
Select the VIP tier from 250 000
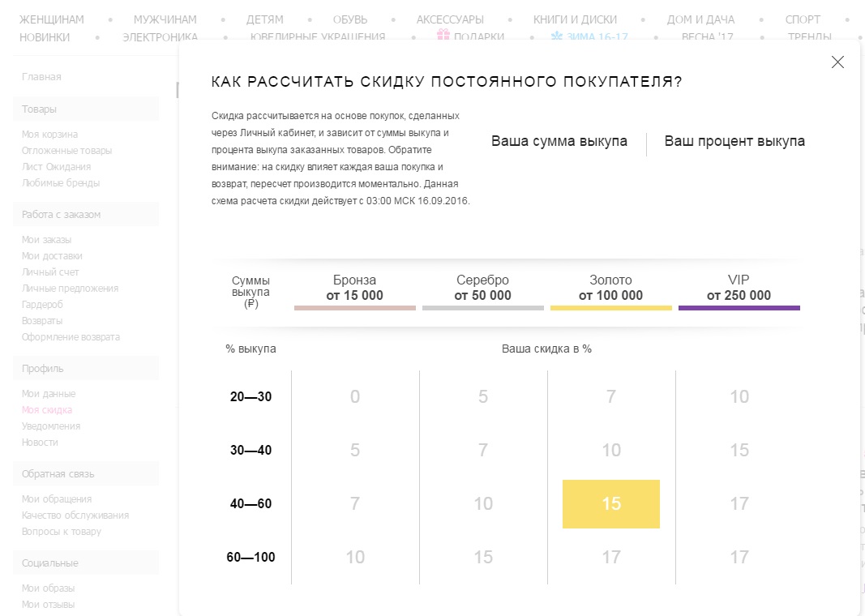tap(739, 289)
